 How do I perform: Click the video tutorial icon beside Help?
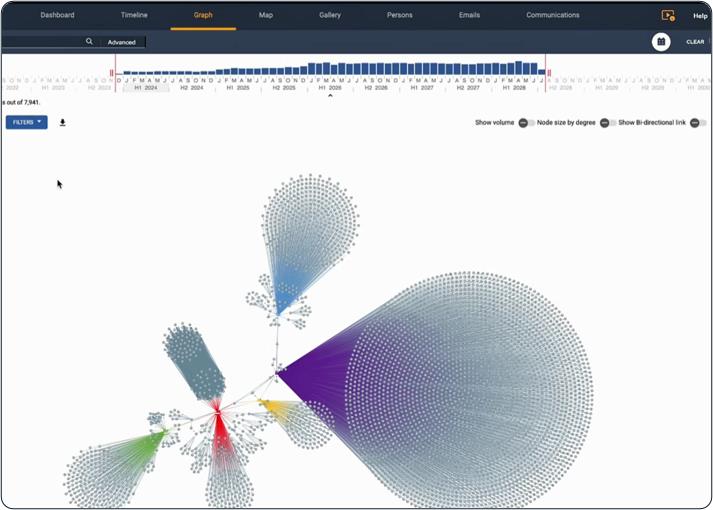click(x=668, y=16)
